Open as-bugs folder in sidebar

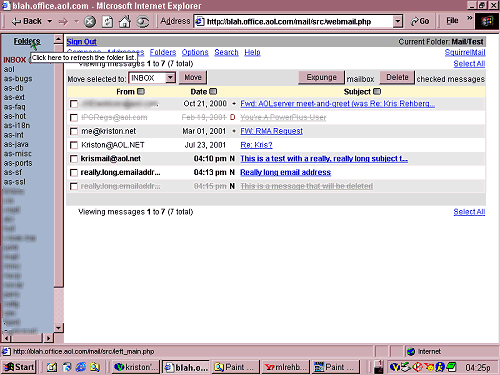point(18,79)
